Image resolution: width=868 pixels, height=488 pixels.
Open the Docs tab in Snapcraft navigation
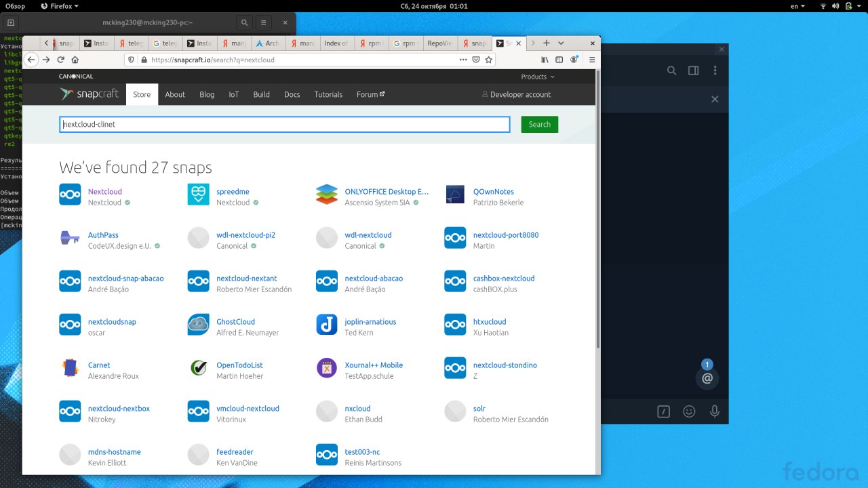(292, 95)
